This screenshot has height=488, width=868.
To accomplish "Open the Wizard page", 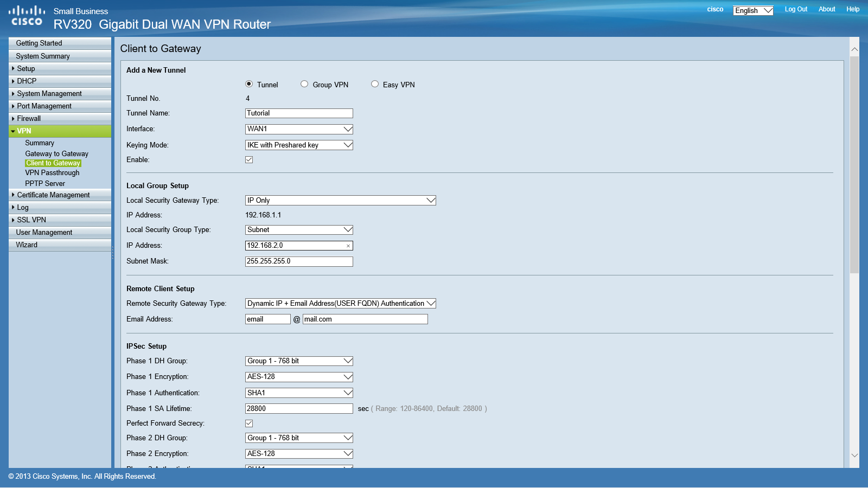I will pyautogui.click(x=60, y=245).
